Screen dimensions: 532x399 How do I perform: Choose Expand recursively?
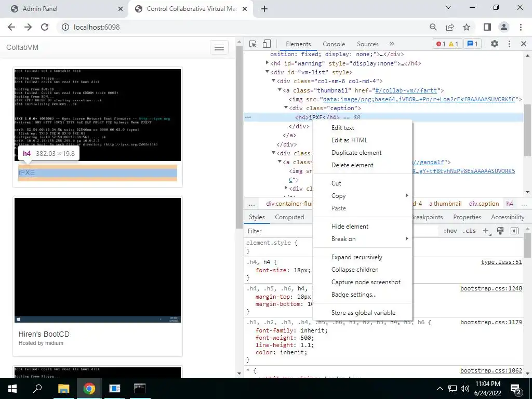[x=362, y=257]
